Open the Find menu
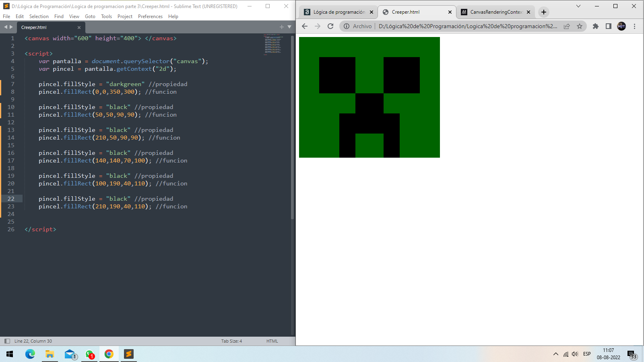 (59, 16)
